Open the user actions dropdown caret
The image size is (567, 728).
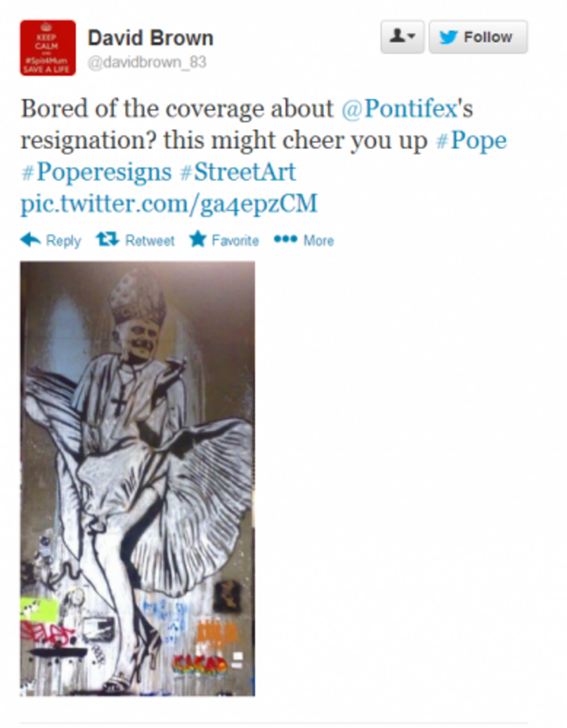(412, 37)
